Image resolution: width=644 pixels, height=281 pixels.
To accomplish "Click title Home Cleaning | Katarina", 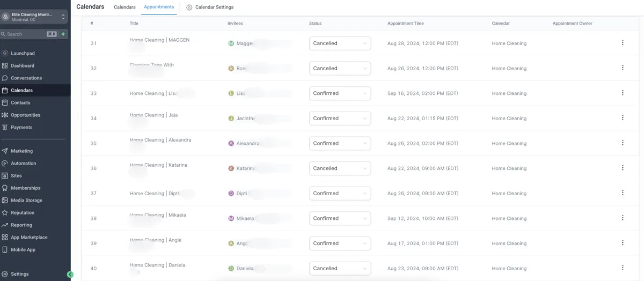I will (x=158, y=165).
